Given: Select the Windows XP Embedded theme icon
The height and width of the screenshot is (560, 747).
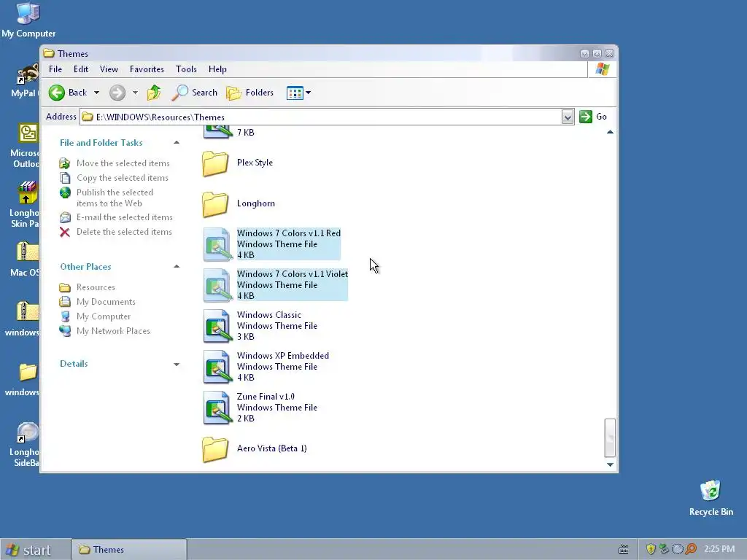Looking at the screenshot, I should (218, 367).
